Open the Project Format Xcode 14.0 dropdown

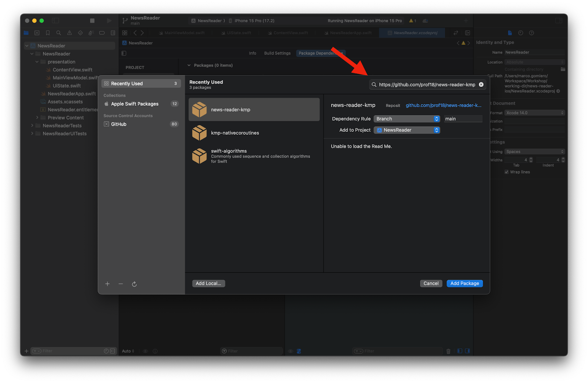coord(534,113)
